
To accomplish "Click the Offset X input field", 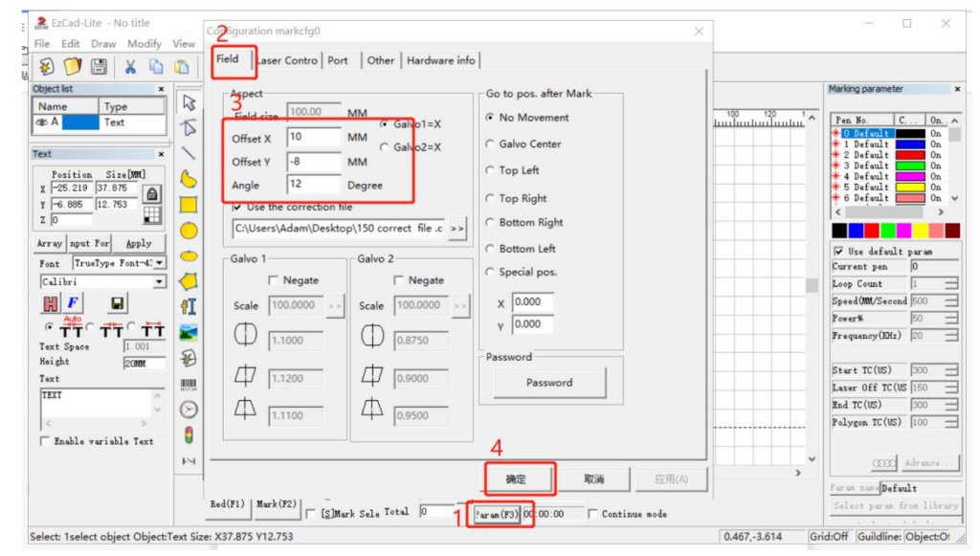I will point(313,138).
